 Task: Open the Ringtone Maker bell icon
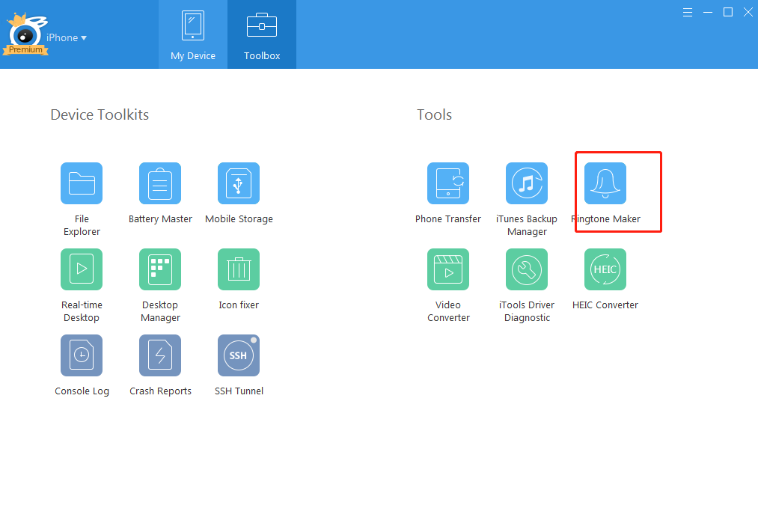point(605,183)
